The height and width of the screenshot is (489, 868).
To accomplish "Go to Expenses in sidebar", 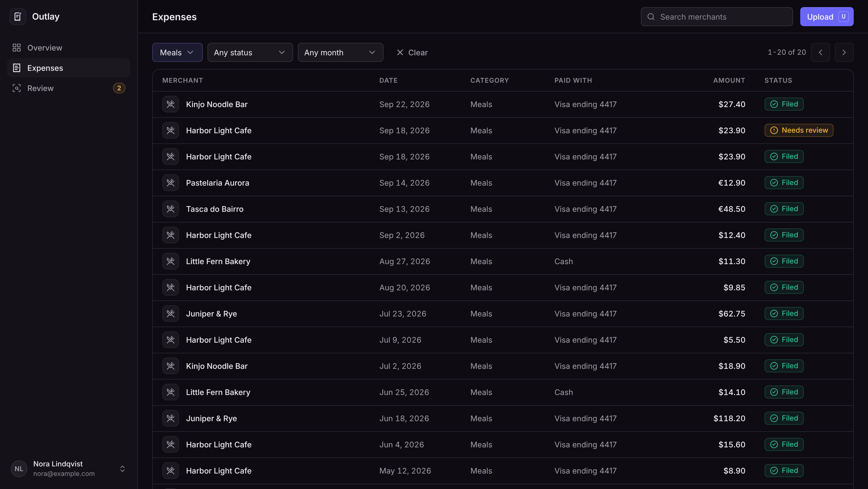I will pos(68,68).
